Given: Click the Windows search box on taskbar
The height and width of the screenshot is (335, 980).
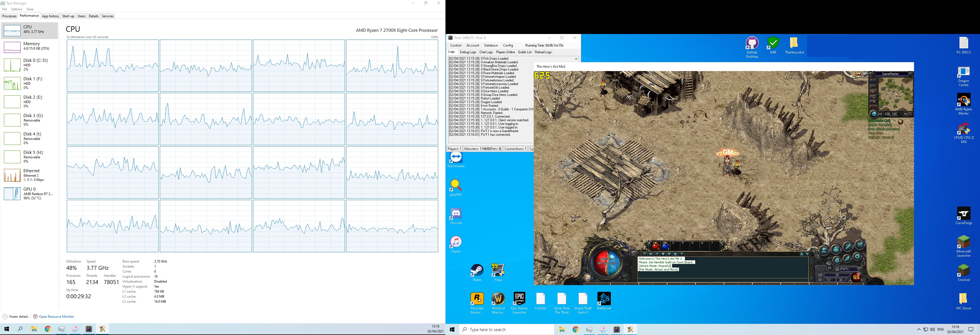Looking at the screenshot, I should click(506, 329).
